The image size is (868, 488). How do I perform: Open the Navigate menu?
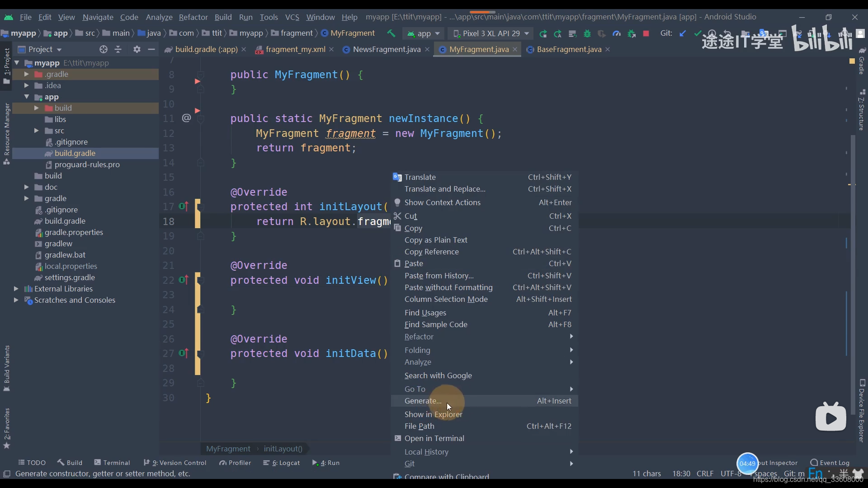tap(98, 17)
